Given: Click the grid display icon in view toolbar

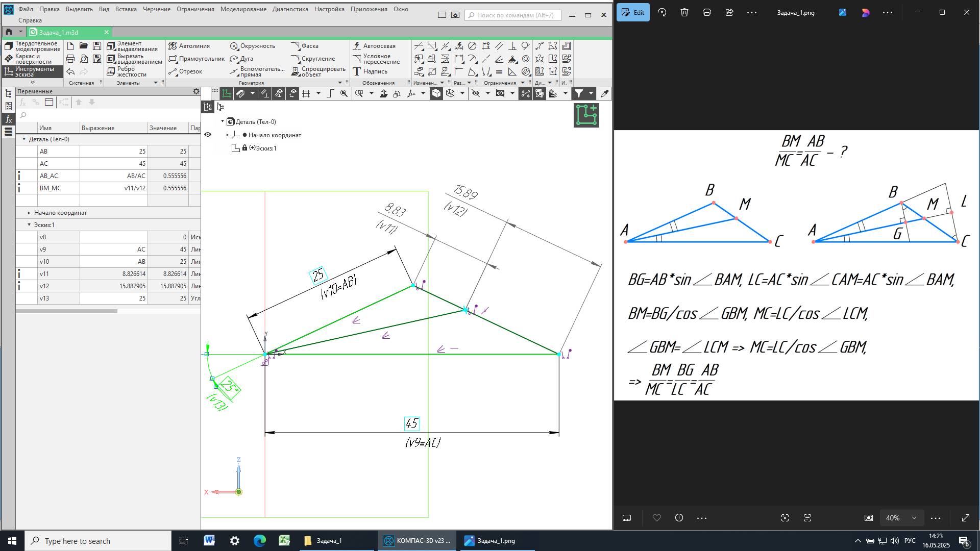Looking at the screenshot, I should pos(306,93).
